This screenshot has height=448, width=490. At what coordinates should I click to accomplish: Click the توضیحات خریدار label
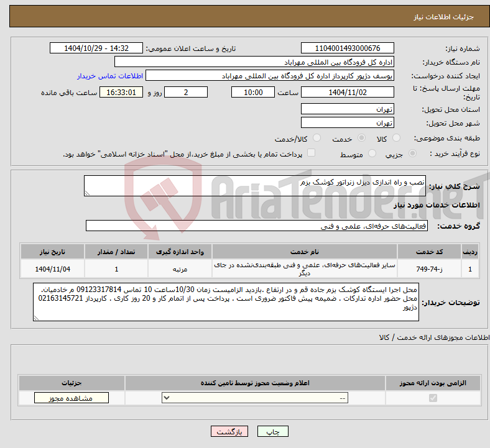coord(451,303)
